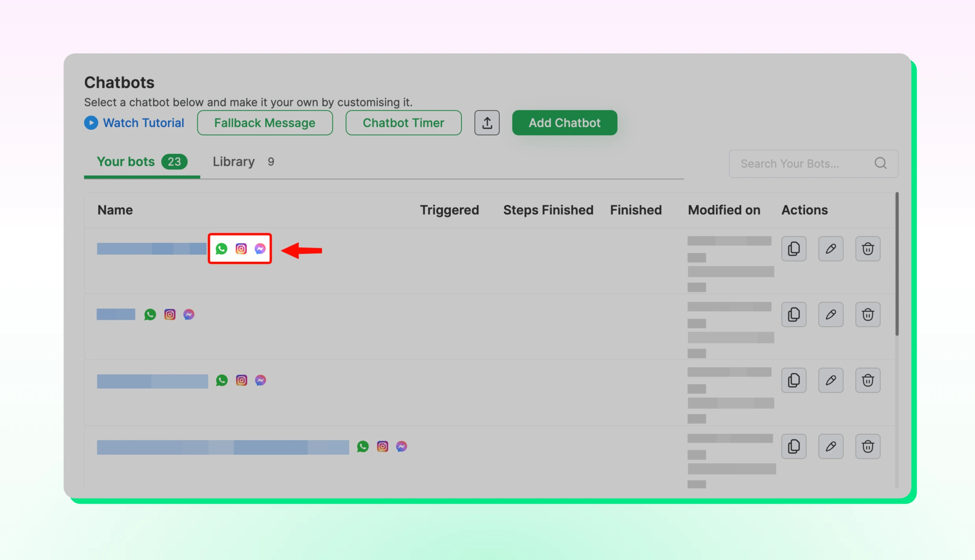Screen dimensions: 975x560
Task: Delete the fourth chatbot row
Action: pos(868,447)
